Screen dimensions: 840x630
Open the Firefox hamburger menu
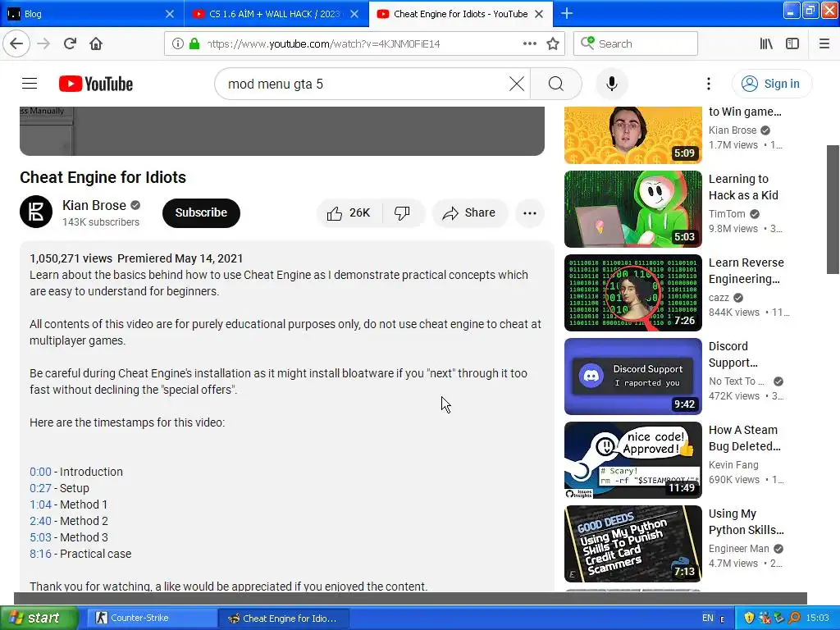(824, 44)
